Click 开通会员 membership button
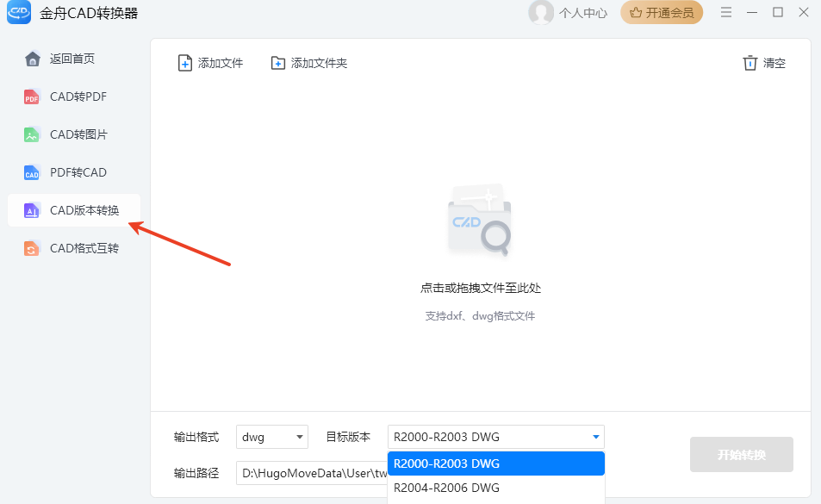This screenshot has width=821, height=504. point(662,13)
